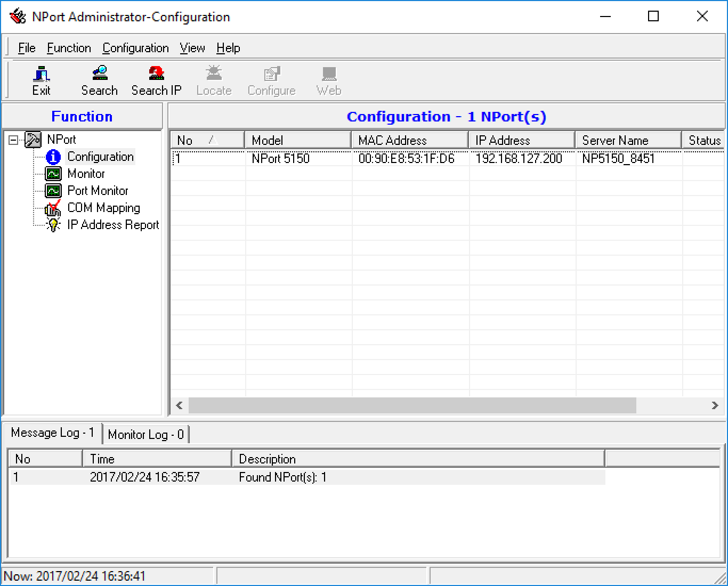Image resolution: width=728 pixels, height=586 pixels.
Task: Switch to the Message Log - 1 tab
Action: point(52,433)
